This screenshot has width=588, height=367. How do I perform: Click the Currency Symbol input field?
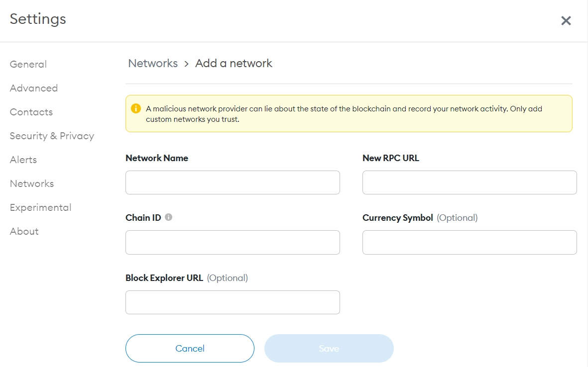pyautogui.click(x=470, y=242)
